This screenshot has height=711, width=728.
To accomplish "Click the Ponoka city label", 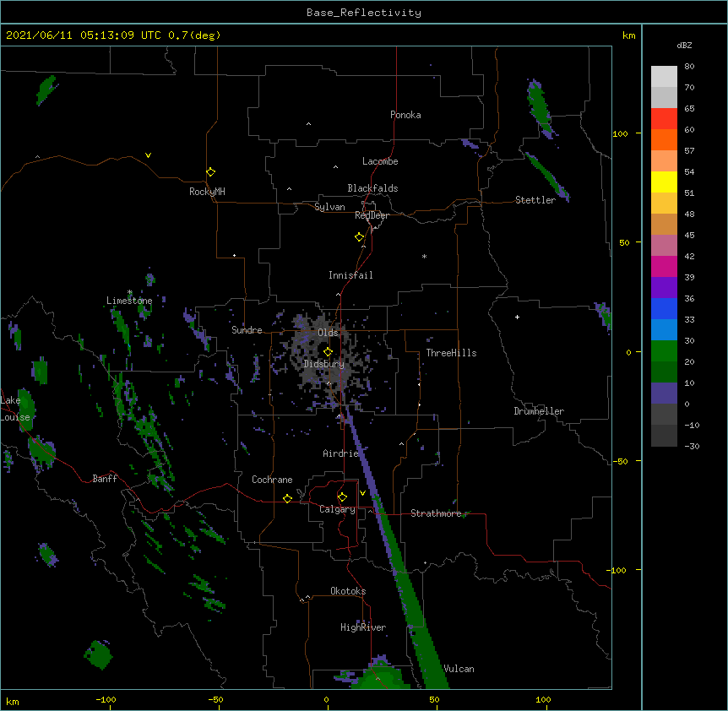I will click(x=405, y=115).
